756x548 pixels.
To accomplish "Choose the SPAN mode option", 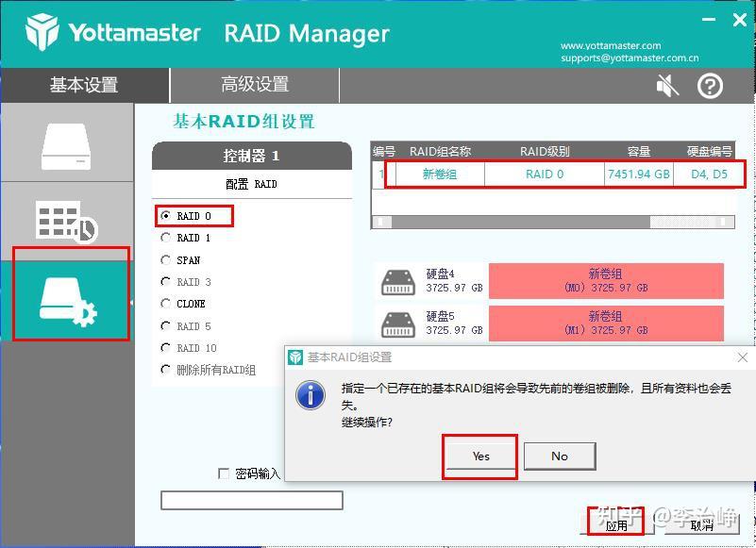I will click(x=165, y=259).
